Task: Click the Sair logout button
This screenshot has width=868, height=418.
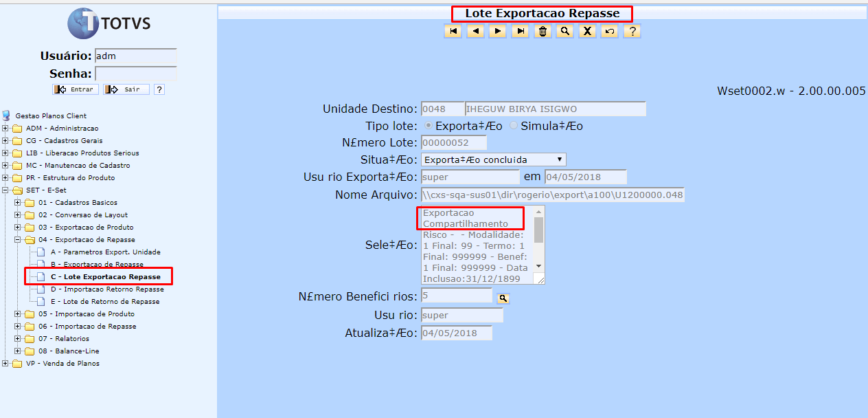Action: click(x=126, y=89)
